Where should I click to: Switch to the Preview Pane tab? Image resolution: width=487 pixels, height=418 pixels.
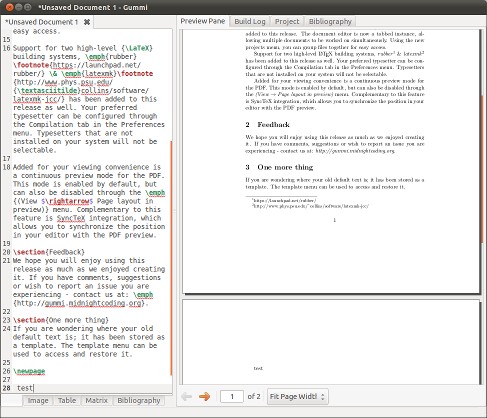[x=203, y=21]
